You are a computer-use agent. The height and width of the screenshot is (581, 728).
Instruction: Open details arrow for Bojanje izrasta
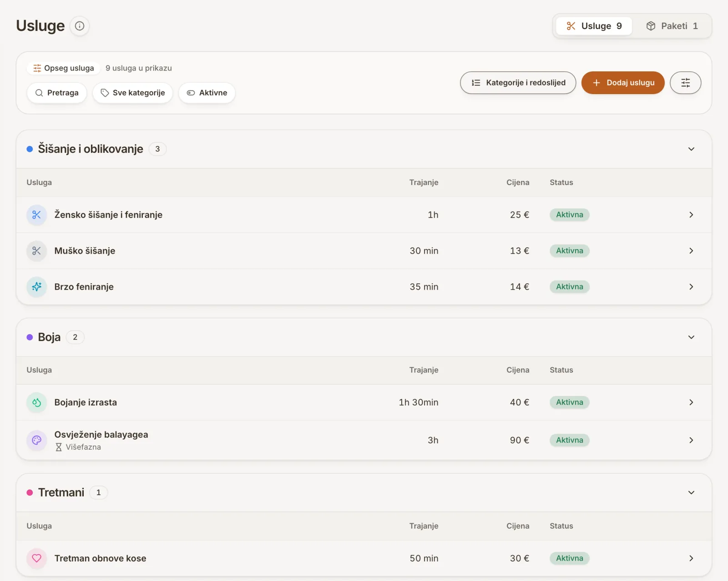pos(691,402)
